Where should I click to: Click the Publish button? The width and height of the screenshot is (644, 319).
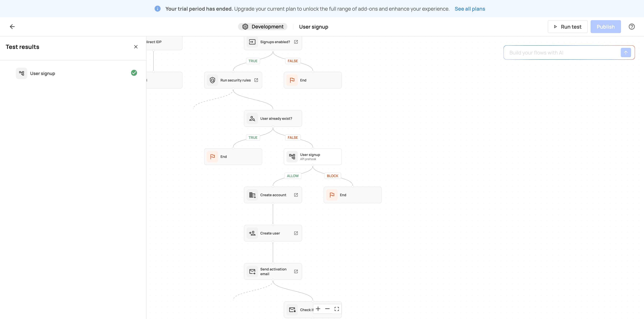coord(606,26)
